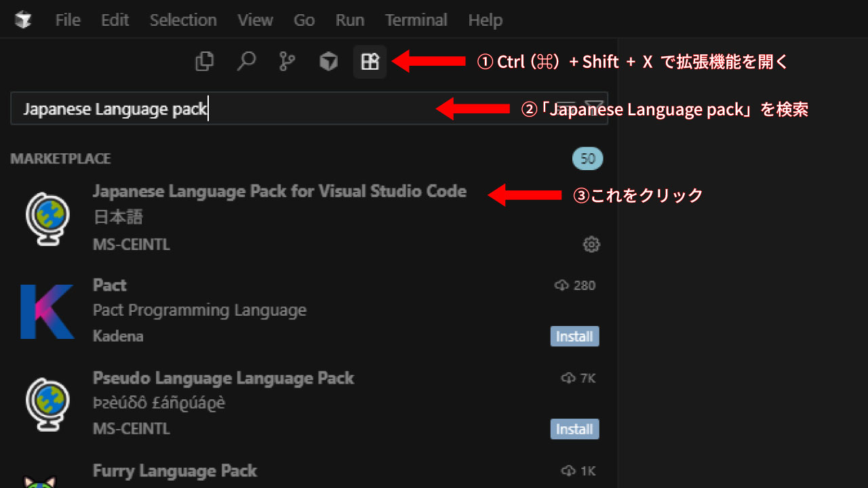This screenshot has width=868, height=488.
Task: Open the Explorer files view icon
Action: pos(204,62)
